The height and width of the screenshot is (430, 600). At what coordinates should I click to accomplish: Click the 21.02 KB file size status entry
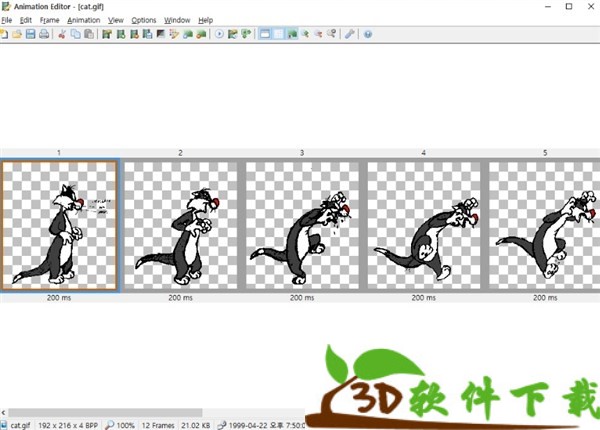[x=196, y=425]
